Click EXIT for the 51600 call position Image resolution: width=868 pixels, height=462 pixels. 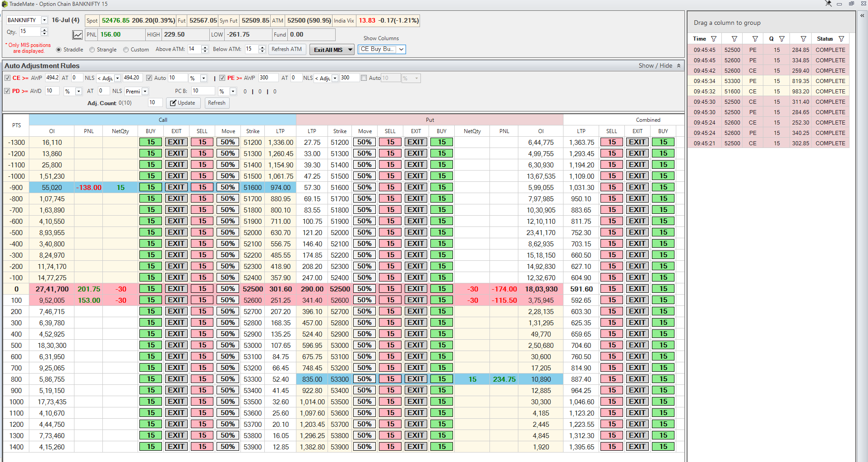click(176, 187)
